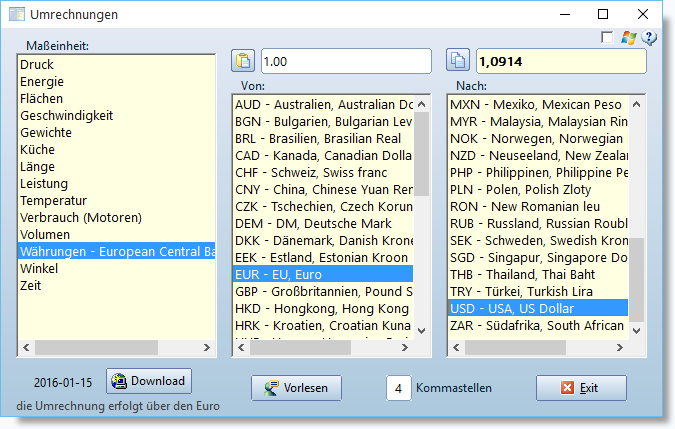Click the amount input field showing 1.00
Screen dimensions: 675x429
[x=346, y=61]
